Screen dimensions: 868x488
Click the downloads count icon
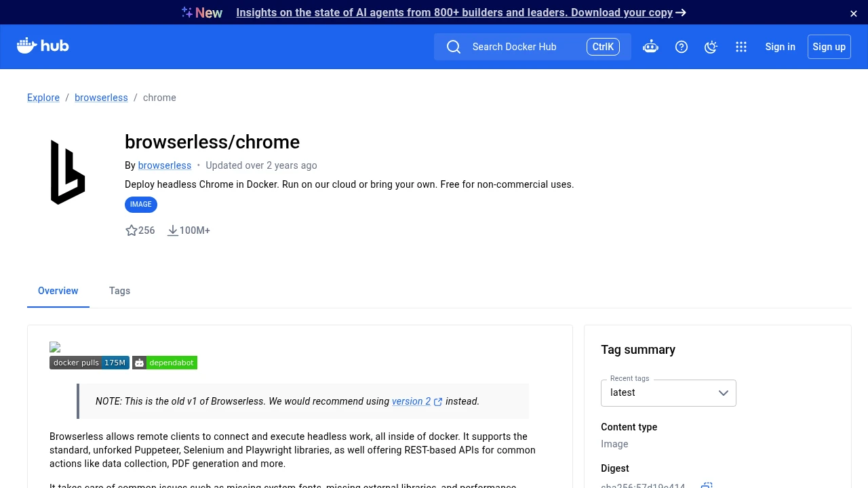tap(173, 230)
